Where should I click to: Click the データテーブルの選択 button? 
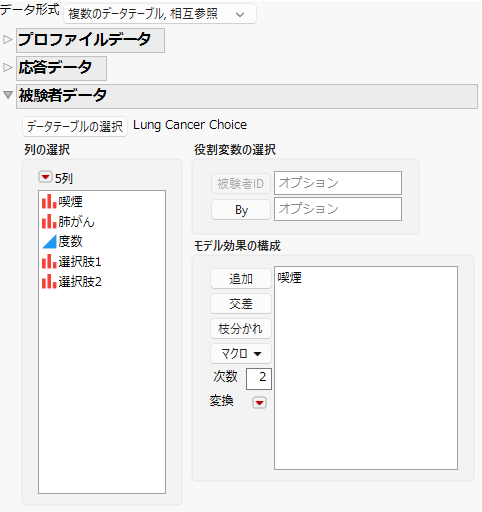coord(75,126)
